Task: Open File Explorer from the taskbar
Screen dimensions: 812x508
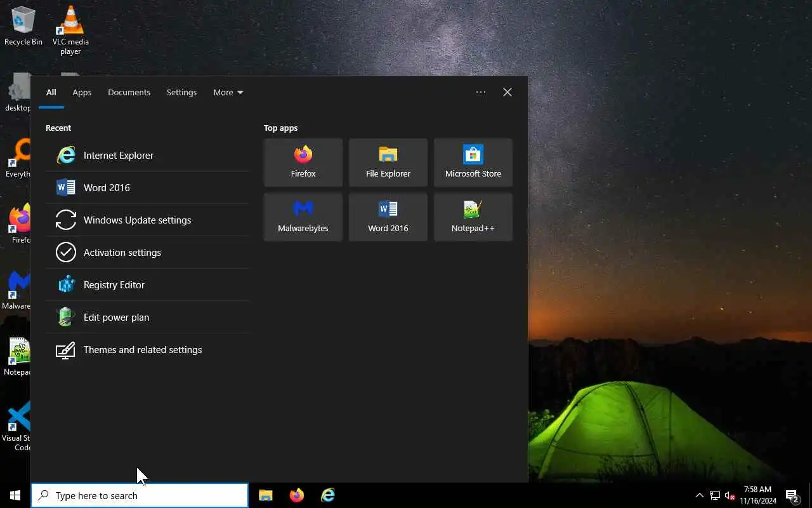Action: [266, 495]
